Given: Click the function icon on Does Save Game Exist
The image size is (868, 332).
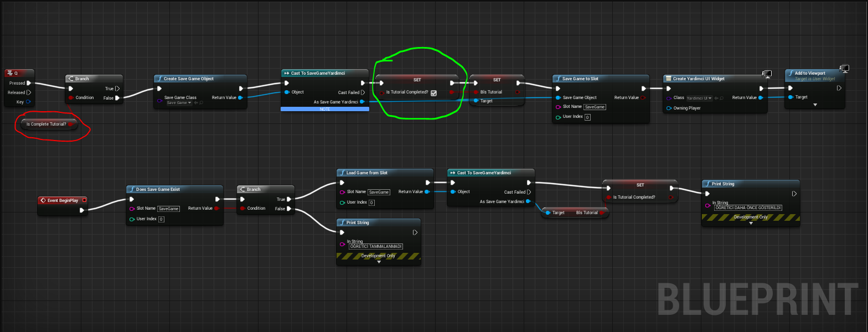Looking at the screenshot, I should [x=132, y=189].
